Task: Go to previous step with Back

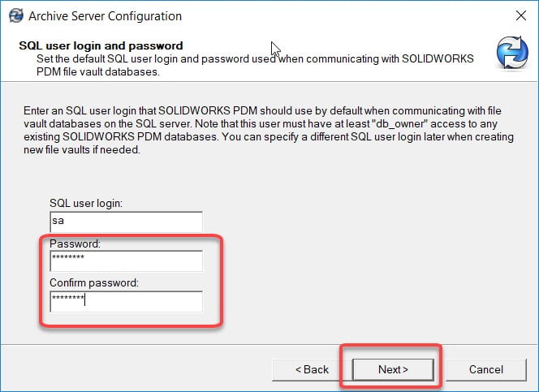Action: (x=312, y=369)
